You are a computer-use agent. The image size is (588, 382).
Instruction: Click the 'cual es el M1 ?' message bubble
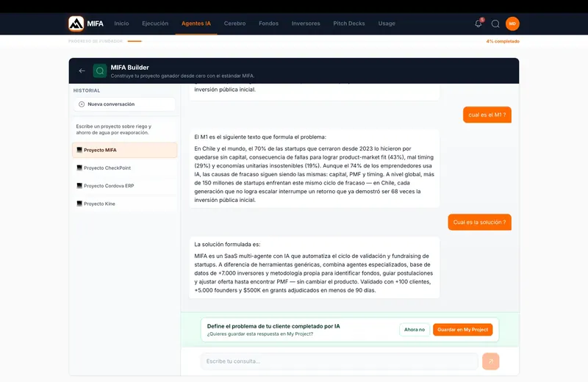(x=487, y=115)
